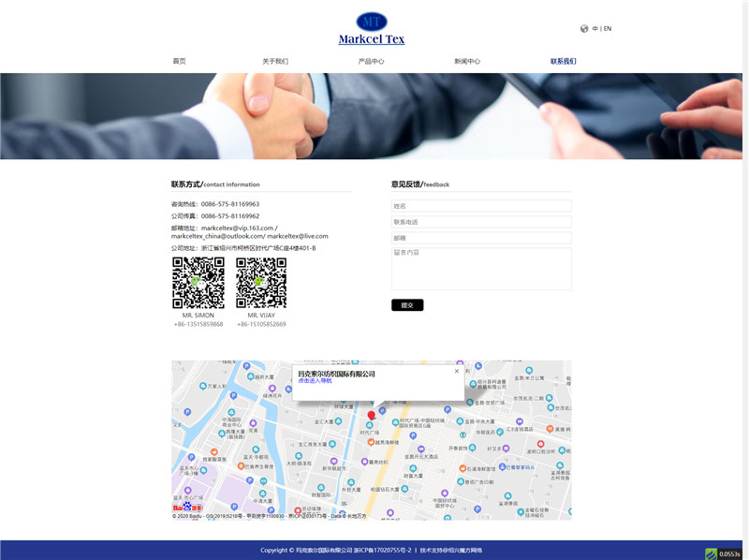Click the globe language icon at top right
This screenshot has width=749, height=560.
584,28
